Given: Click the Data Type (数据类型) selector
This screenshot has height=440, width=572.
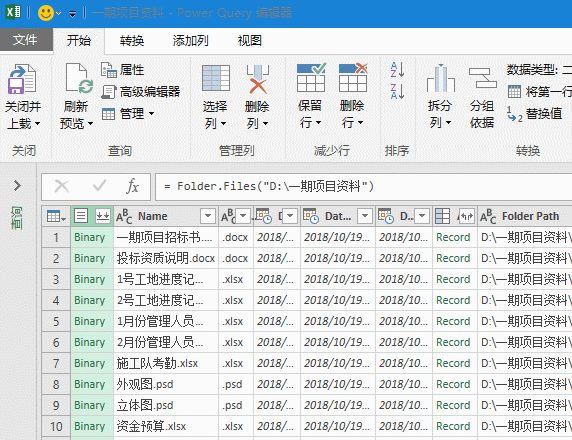Looking at the screenshot, I should pyautogui.click(x=539, y=70).
